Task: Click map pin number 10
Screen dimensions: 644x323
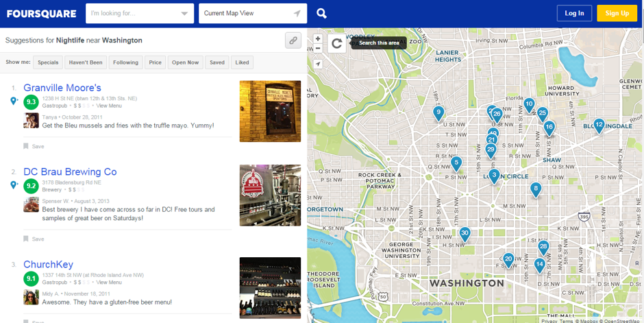Action: (x=529, y=105)
